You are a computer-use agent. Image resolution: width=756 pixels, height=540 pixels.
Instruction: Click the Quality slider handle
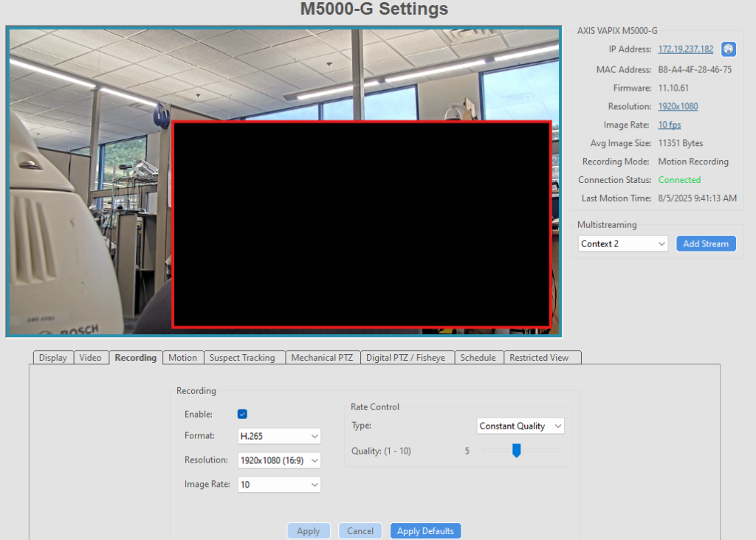pos(517,450)
